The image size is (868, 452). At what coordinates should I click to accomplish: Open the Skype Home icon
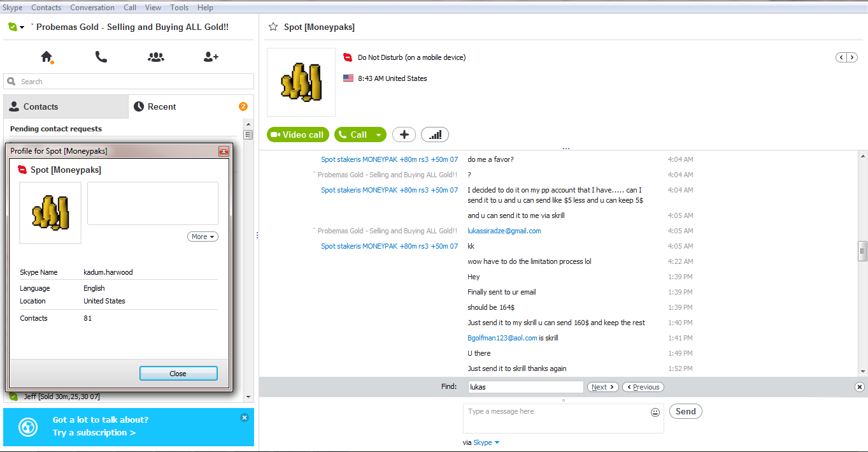(46, 57)
